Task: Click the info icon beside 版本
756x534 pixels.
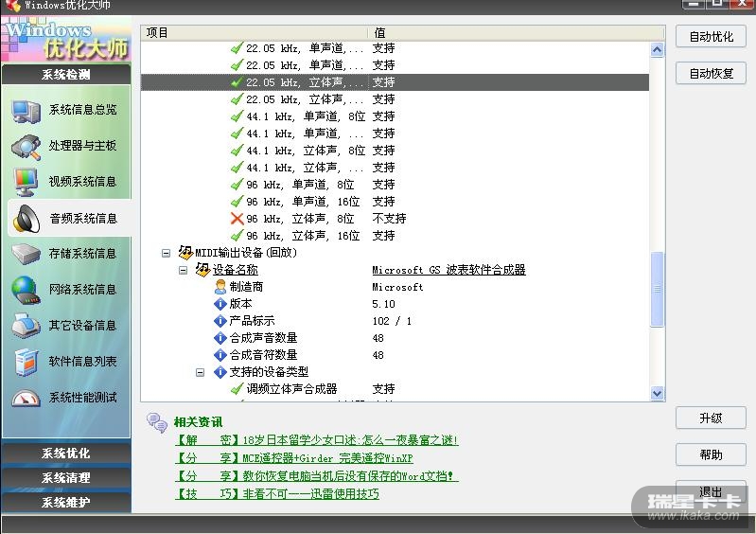Action: click(x=220, y=304)
